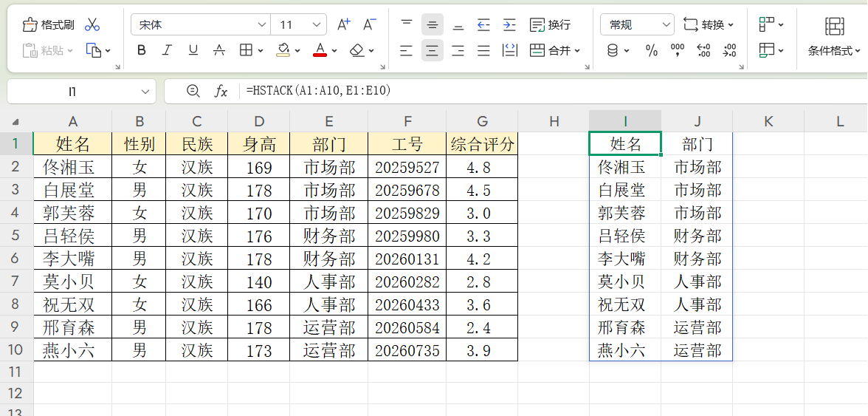Viewport: 868px width, 416px height.
Task: Apply the red font color swatch
Action: point(320,50)
